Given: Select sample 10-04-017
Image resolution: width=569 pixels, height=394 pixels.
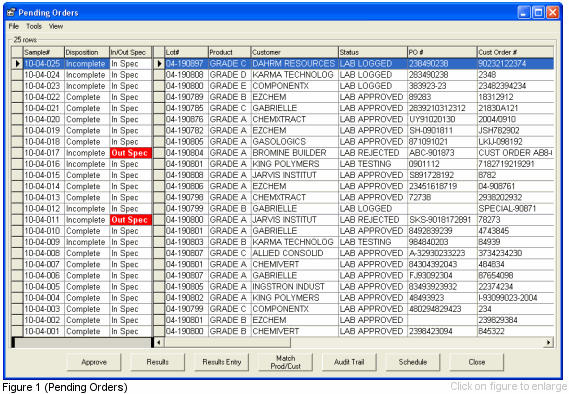Looking at the screenshot, I should pos(44,153).
